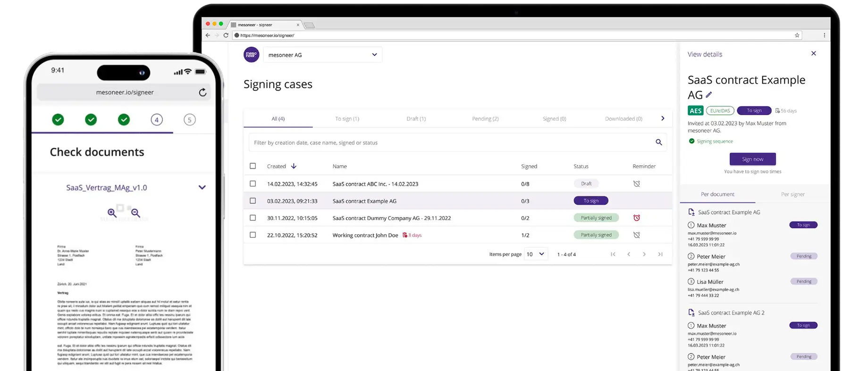Switch to the To sign (1) tab

tap(347, 119)
